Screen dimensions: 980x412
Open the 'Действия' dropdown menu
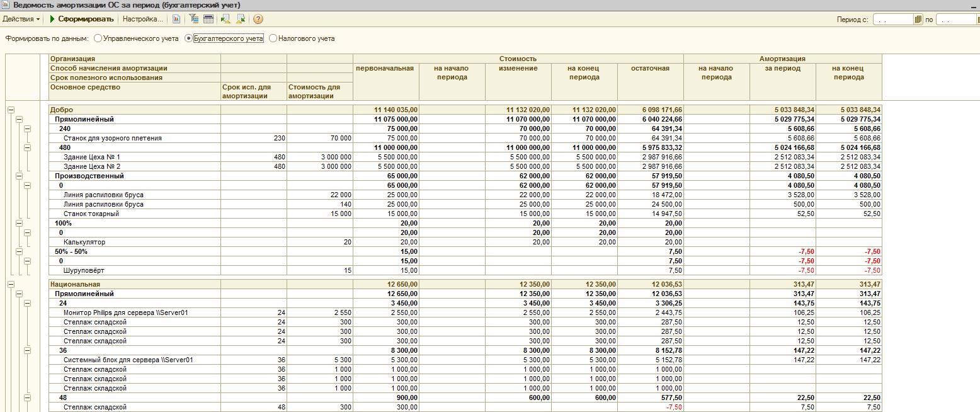pyautogui.click(x=21, y=19)
